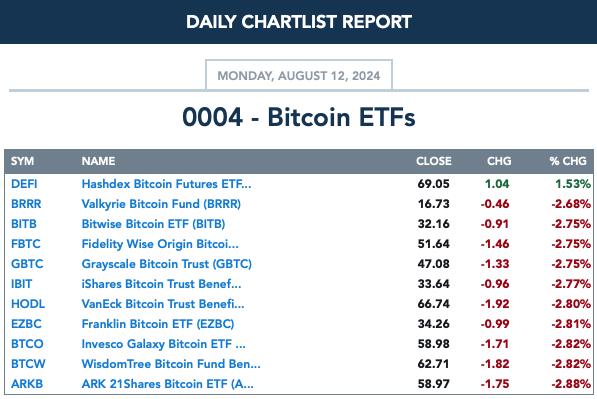Click the BTCW ticker symbol
Viewport: 597px width, 399px height.
coord(28,364)
